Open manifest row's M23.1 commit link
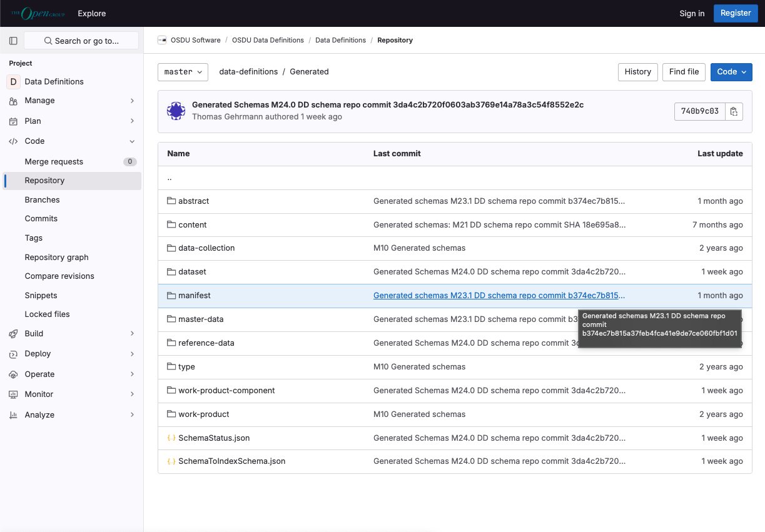The height and width of the screenshot is (532, 765). (499, 296)
